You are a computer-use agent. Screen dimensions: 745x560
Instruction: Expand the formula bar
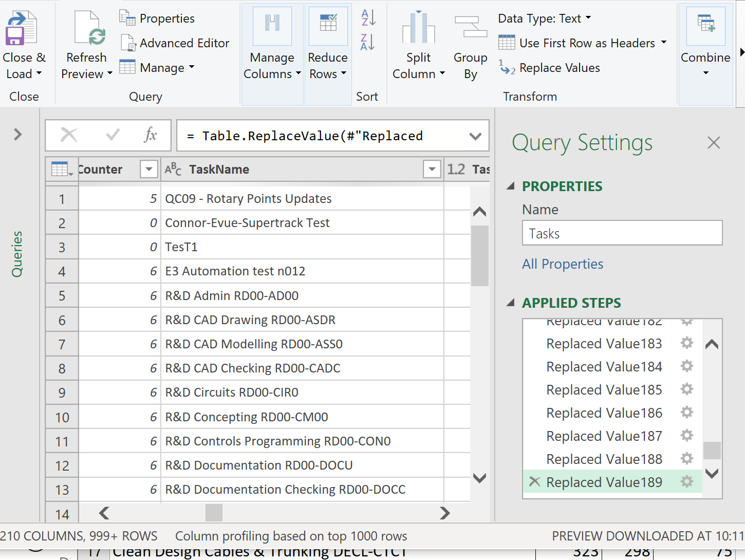coord(475,136)
